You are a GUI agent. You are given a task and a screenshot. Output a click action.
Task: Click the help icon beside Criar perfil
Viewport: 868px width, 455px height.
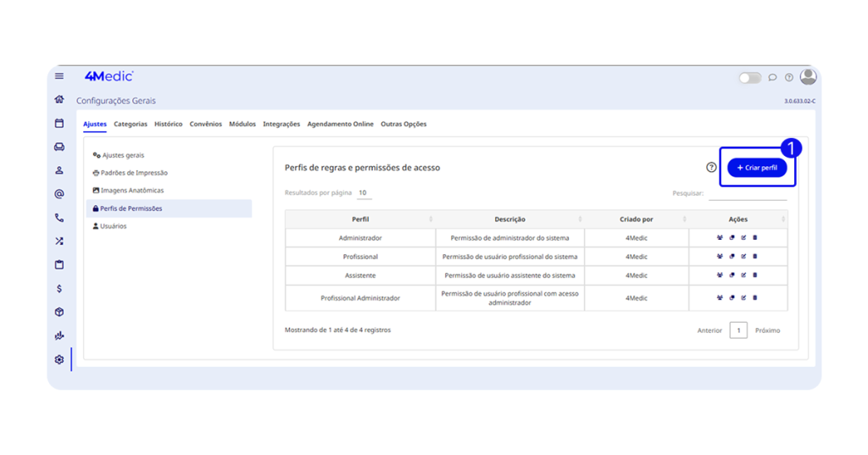point(711,168)
